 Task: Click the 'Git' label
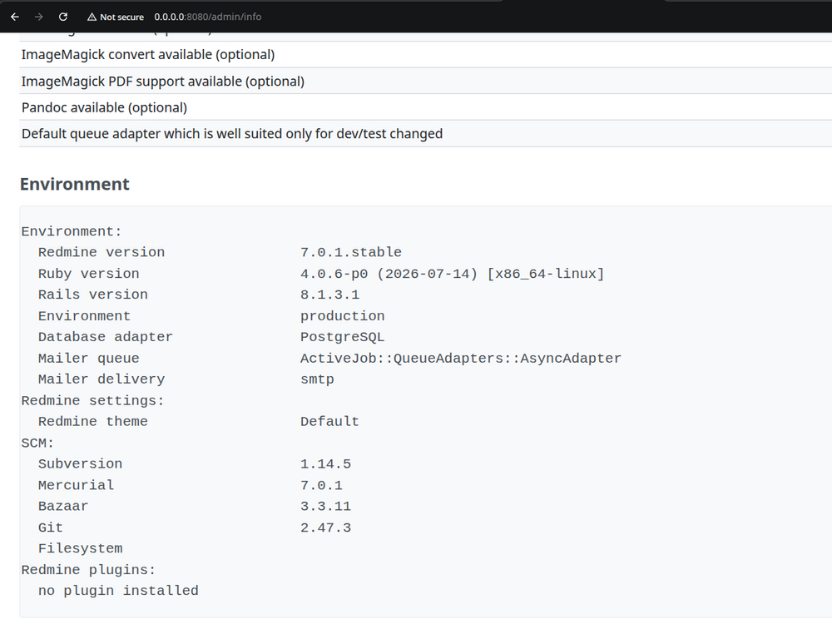[51, 528]
